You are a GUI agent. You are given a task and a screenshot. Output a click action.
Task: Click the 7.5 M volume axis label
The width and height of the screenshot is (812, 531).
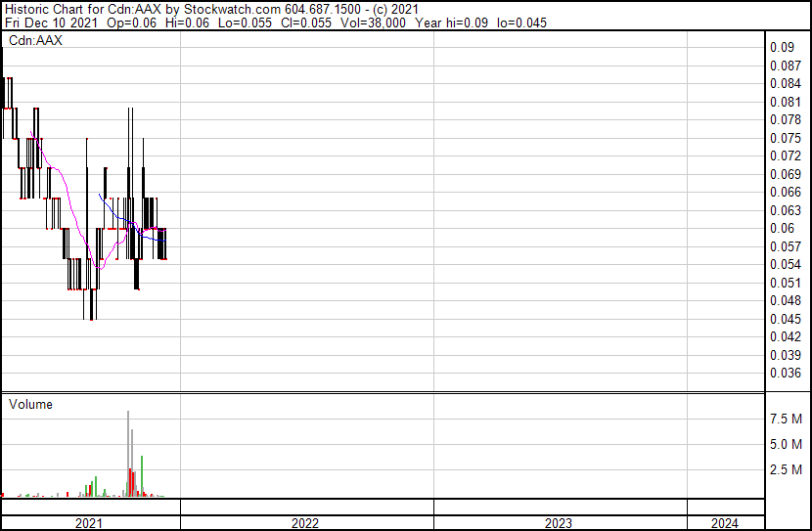pos(787,419)
